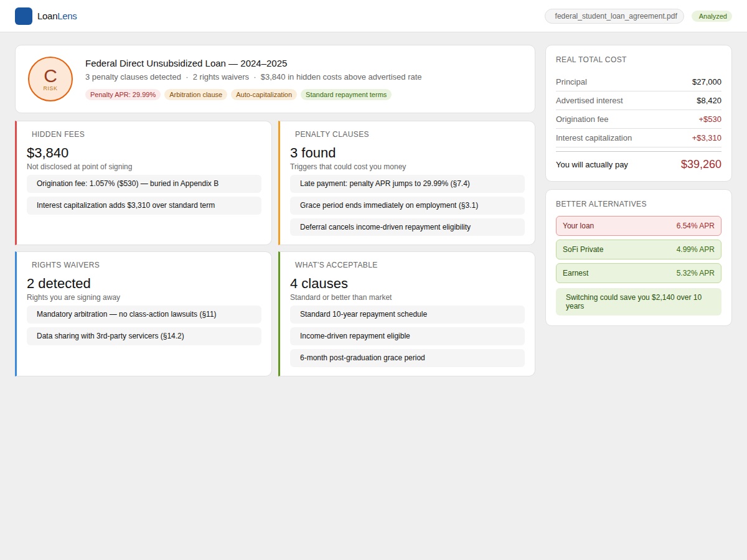Image resolution: width=747 pixels, height=560 pixels.
Task: Open the 6-month post-graduation grace period item
Action: 407,358
